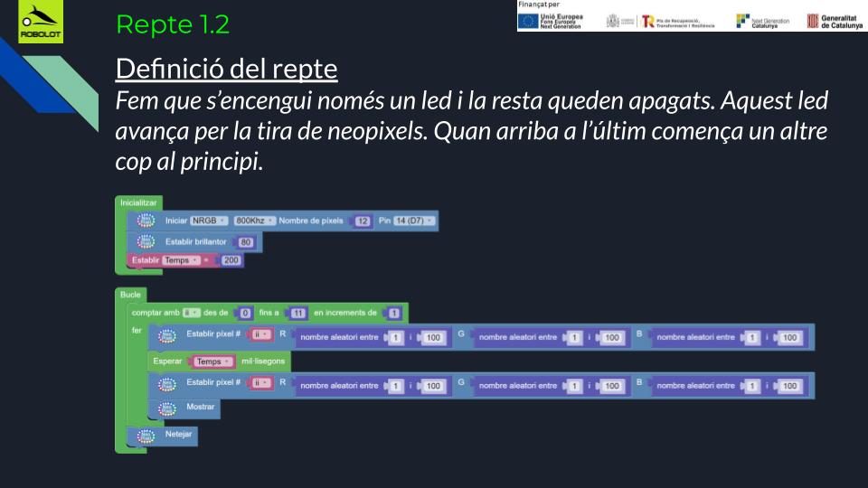Click the brightness value 80 field
868x488 pixels.
[x=246, y=242]
